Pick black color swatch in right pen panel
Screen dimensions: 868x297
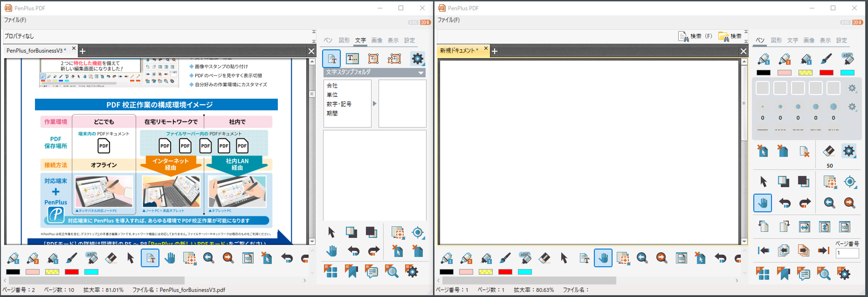(x=763, y=73)
